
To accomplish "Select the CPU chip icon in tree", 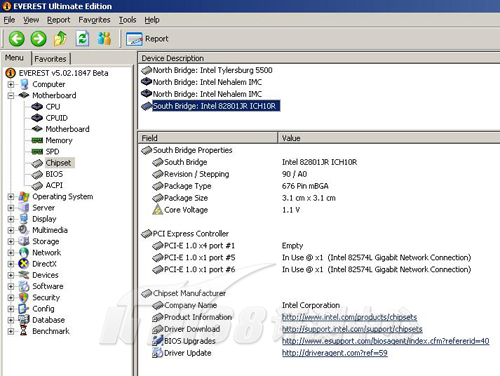I will (37, 107).
